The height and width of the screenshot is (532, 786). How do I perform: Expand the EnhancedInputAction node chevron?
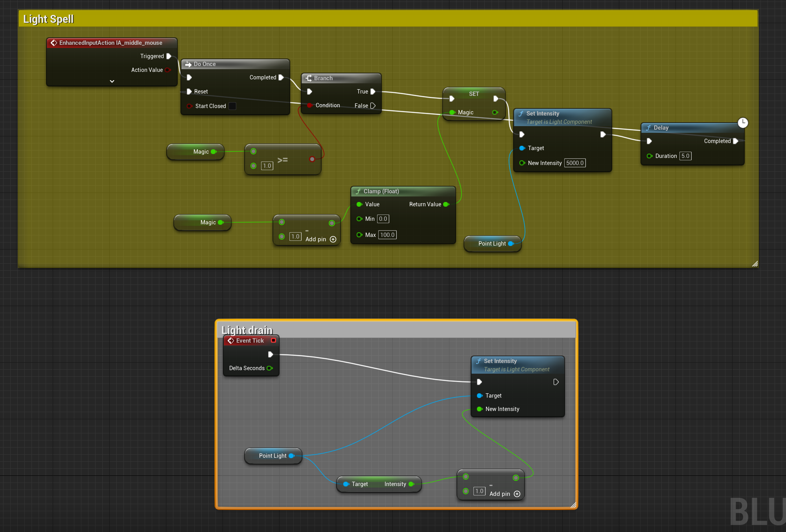click(112, 81)
